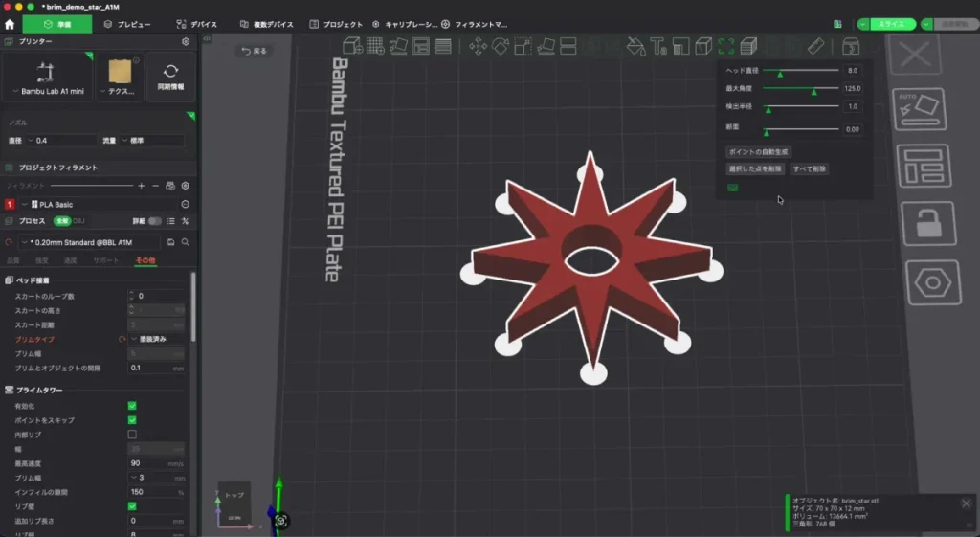
Task: Remove a filament with the minus icon
Action: (x=156, y=186)
